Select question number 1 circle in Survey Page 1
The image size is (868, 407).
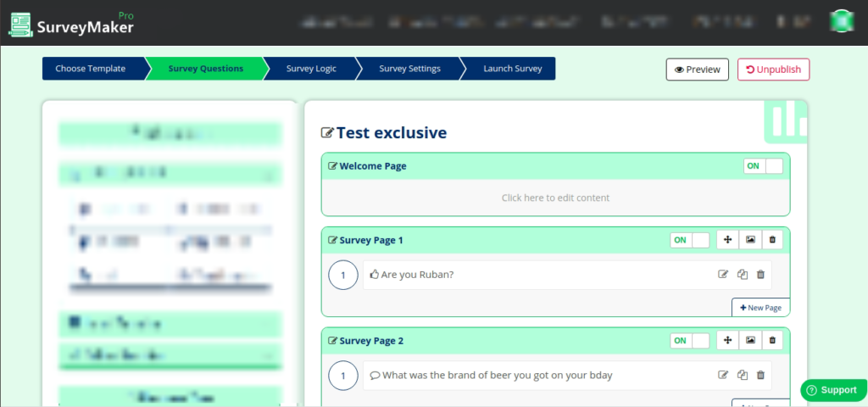(343, 275)
